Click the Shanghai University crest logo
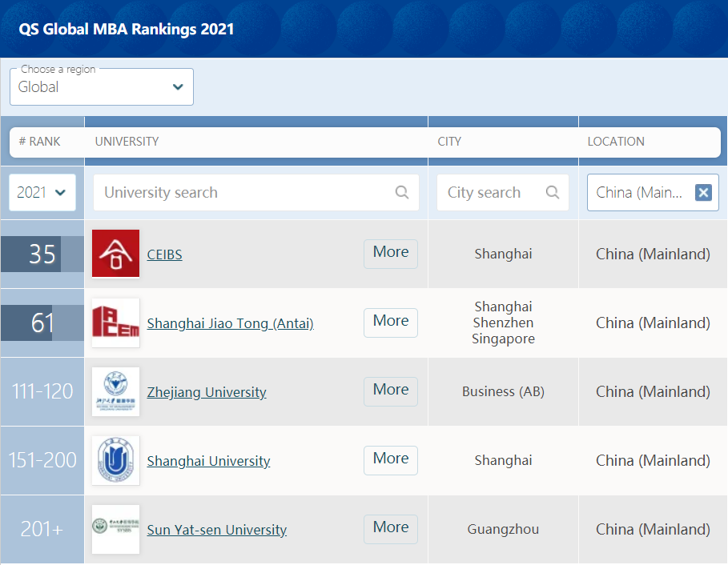Screen dimensions: 728x565 (115, 460)
